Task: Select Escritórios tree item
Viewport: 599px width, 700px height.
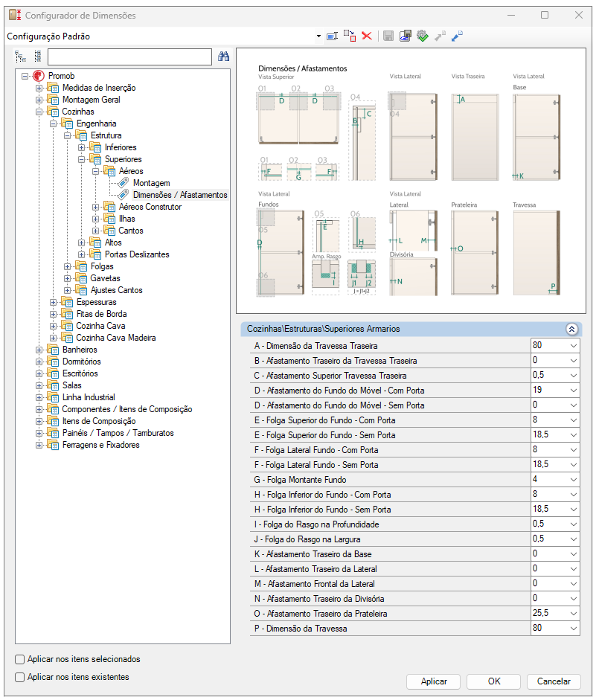Action: (x=80, y=373)
